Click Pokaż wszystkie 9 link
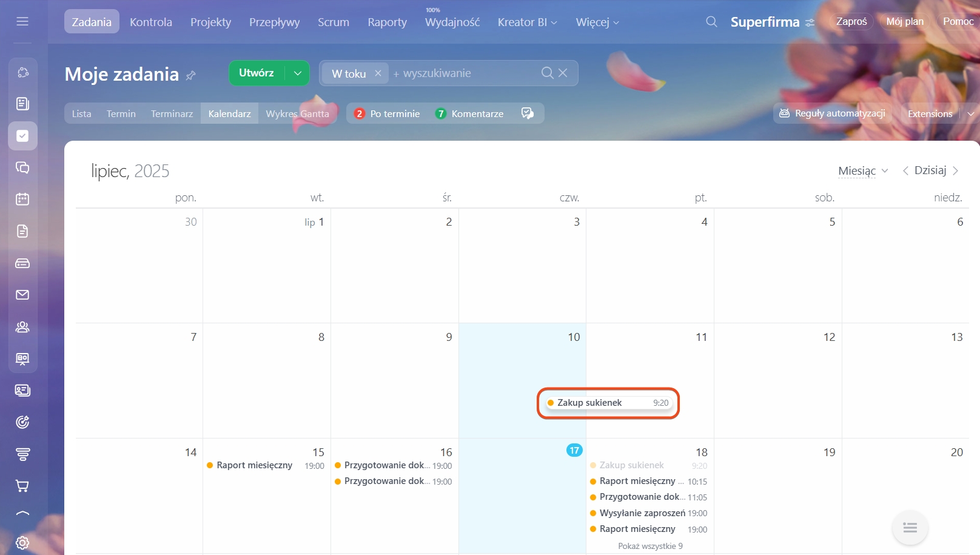The height and width of the screenshot is (555, 980). tap(650, 546)
